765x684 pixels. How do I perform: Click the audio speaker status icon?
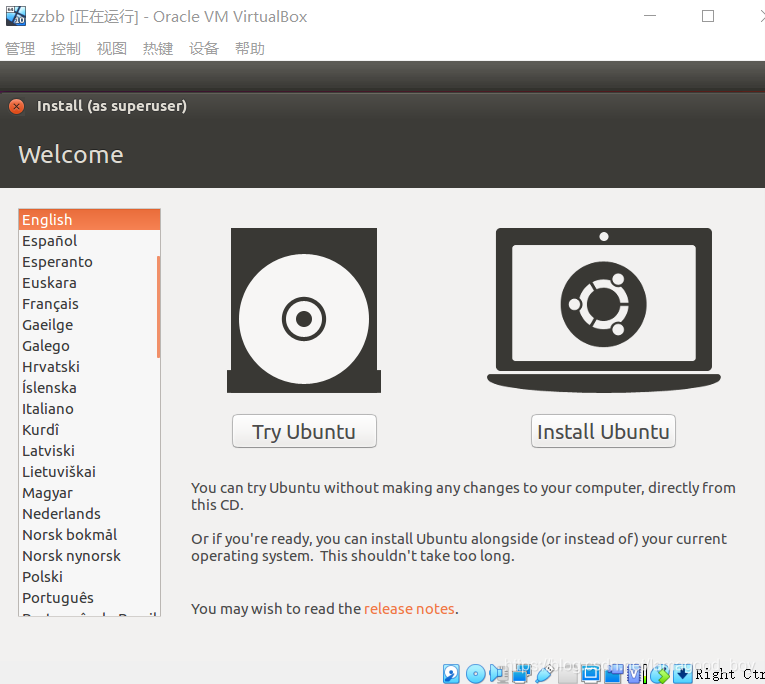[x=499, y=674]
